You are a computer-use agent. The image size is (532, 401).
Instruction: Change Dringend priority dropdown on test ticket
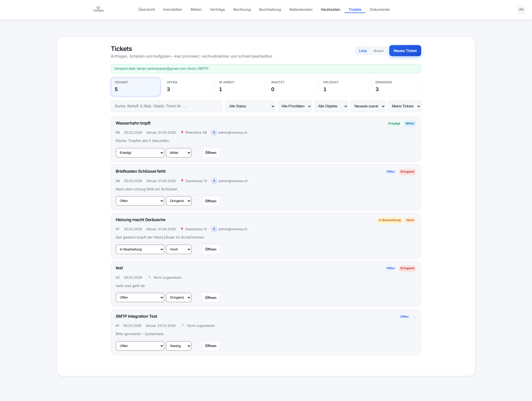point(179,298)
